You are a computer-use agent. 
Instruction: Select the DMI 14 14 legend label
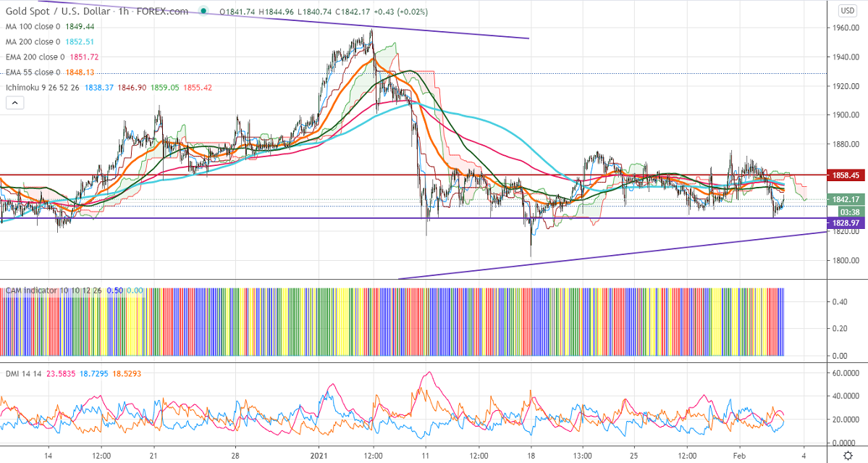(24, 374)
